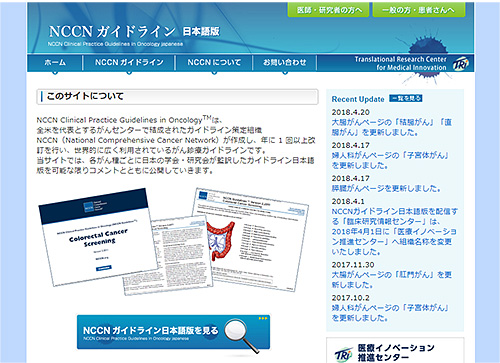Go to the ホーム menu item
The height and width of the screenshot is (363, 500).
(55, 62)
